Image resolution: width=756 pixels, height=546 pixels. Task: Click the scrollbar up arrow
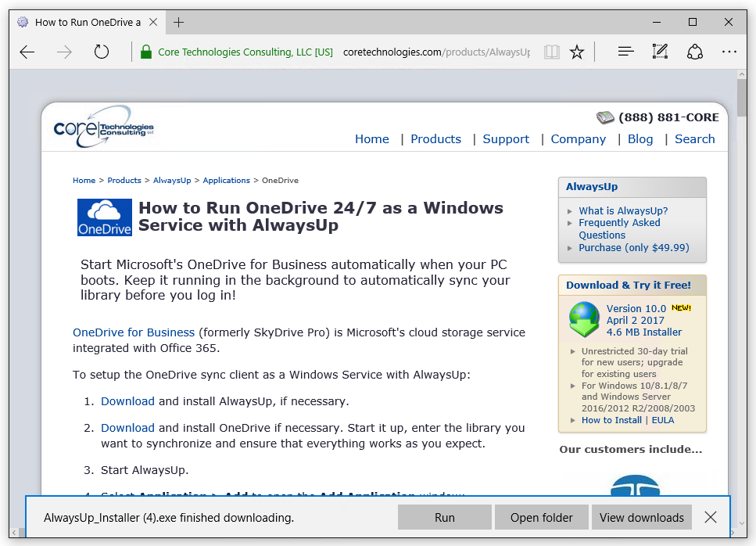click(x=741, y=74)
